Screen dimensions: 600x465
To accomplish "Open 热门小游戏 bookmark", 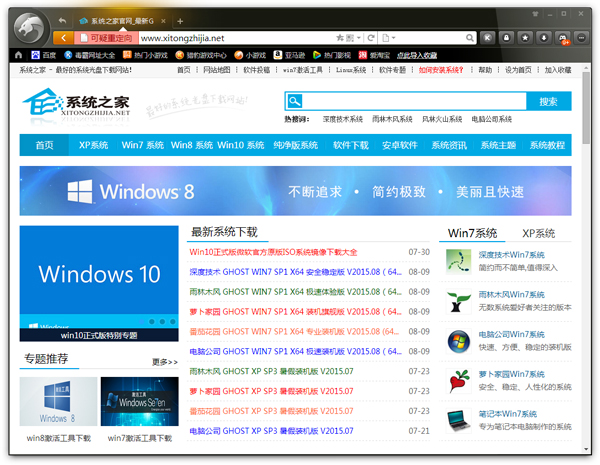I will [145, 55].
